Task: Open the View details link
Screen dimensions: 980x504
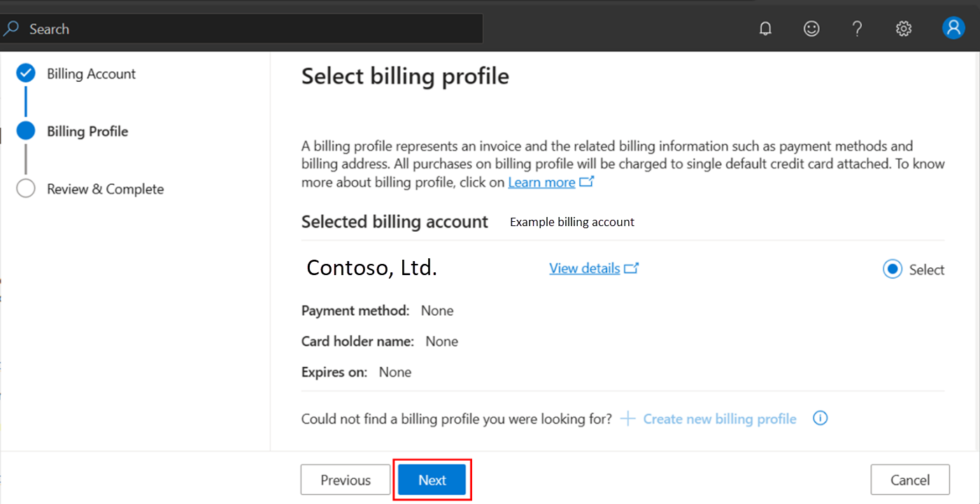Action: tap(584, 269)
